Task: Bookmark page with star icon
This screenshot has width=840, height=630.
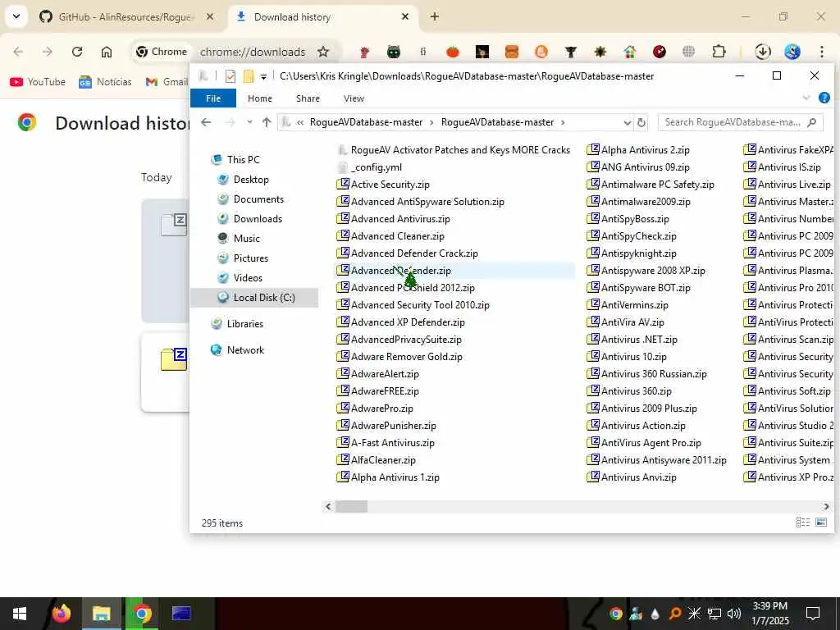Action: 323,52
